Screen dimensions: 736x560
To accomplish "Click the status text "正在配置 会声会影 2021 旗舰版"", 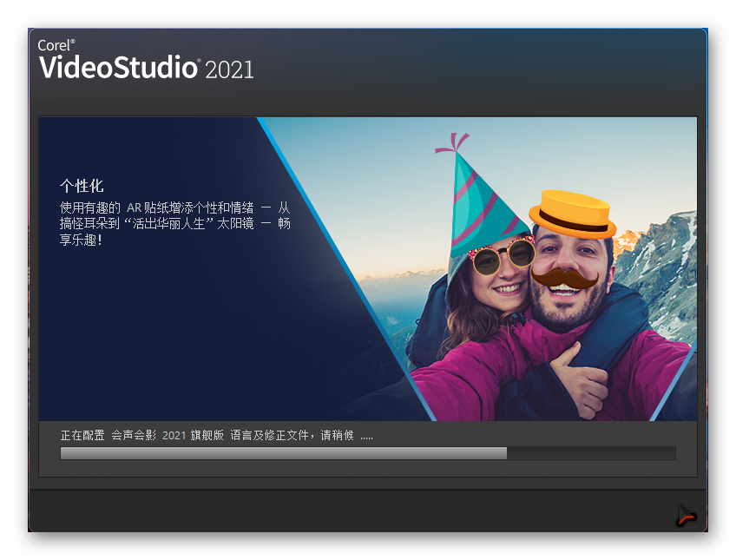I will [142, 436].
